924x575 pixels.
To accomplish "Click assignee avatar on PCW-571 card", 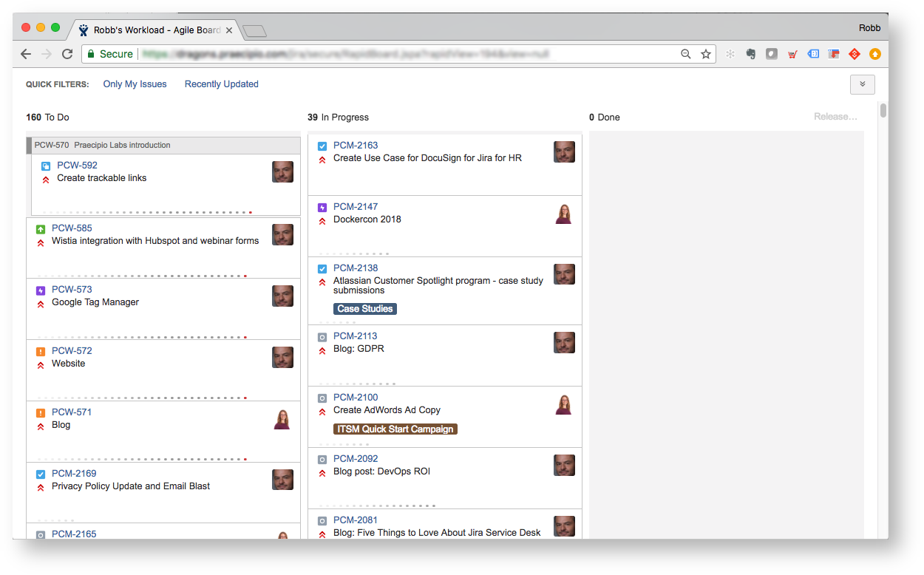I will (282, 419).
